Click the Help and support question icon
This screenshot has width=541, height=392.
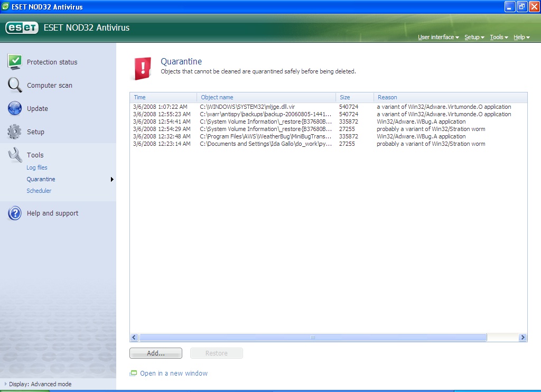(14, 213)
